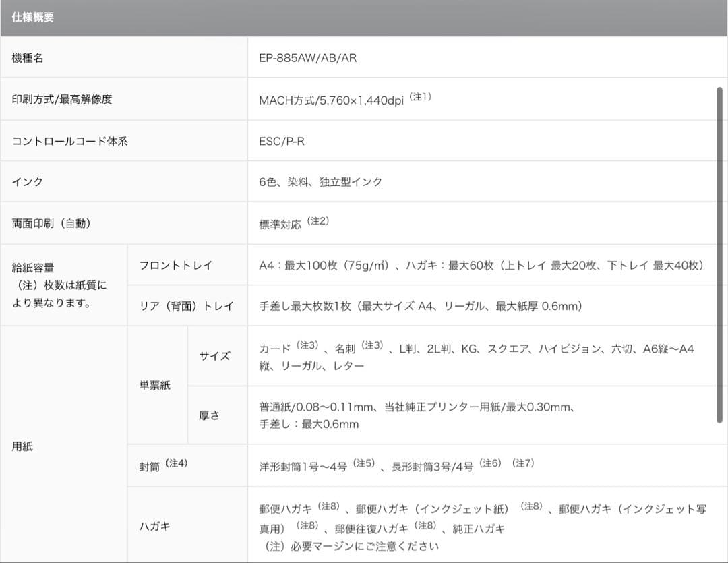
Task: Click the サイズ label
Action: click(214, 356)
